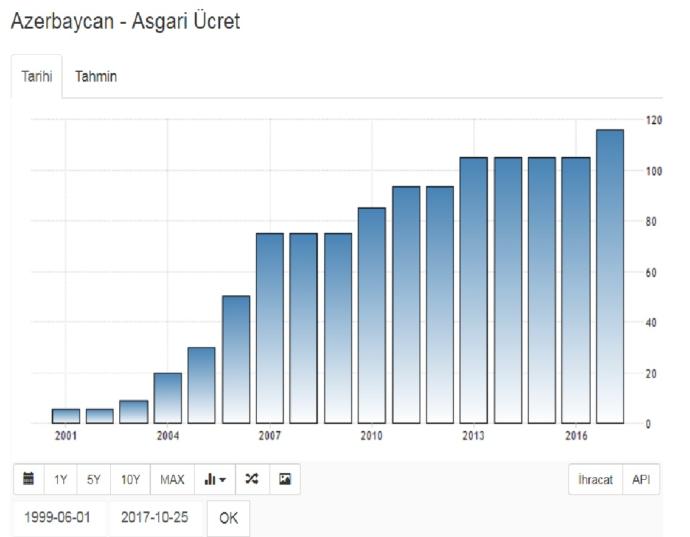The image size is (690, 537).
Task: Open the calendar date picker icon
Action: (x=29, y=479)
